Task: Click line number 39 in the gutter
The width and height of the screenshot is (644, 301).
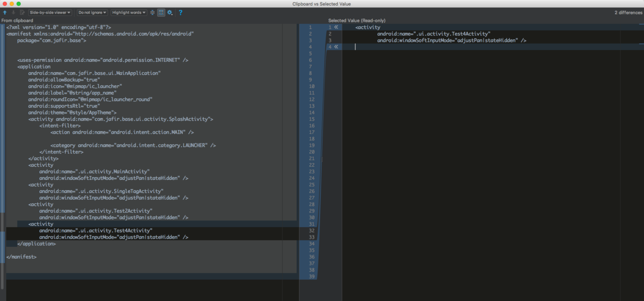Action: pos(312,277)
